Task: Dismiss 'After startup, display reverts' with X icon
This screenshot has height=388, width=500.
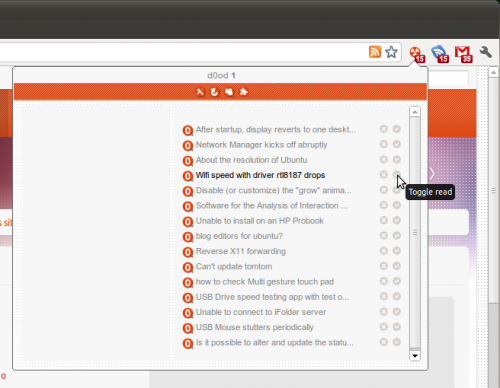Action: click(384, 129)
